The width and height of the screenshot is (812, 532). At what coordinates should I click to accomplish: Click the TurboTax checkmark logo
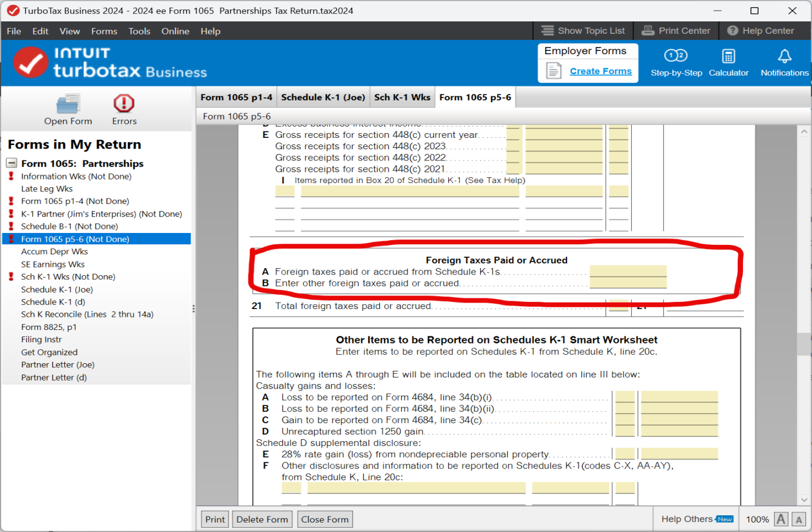pos(30,63)
